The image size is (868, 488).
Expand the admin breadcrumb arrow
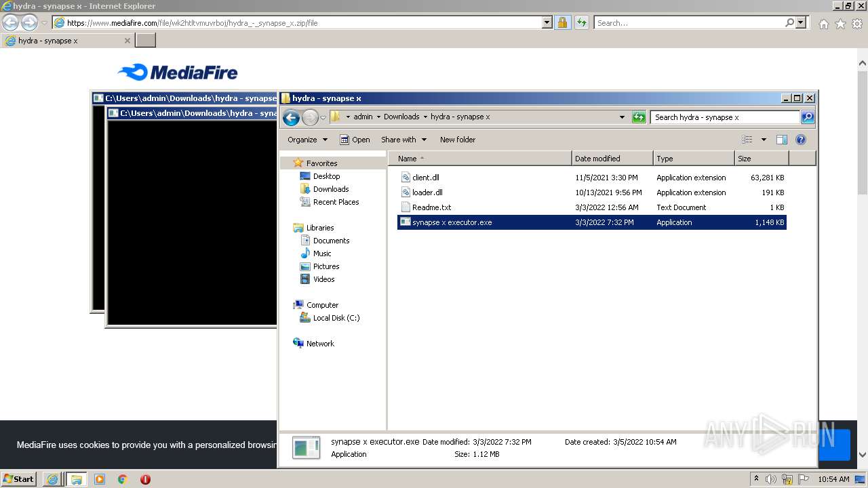tap(378, 117)
